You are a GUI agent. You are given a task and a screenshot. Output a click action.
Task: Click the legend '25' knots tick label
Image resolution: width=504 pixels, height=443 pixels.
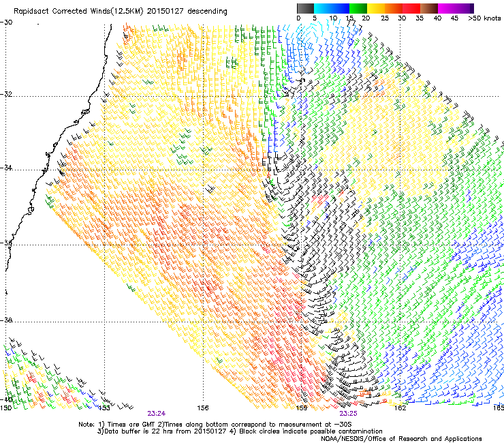[x=385, y=18]
